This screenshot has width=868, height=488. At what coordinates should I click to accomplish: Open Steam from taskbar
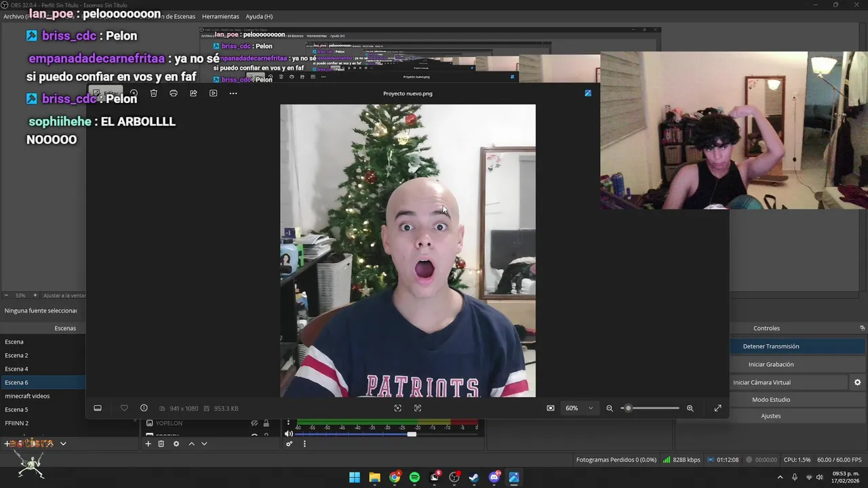pos(474,477)
